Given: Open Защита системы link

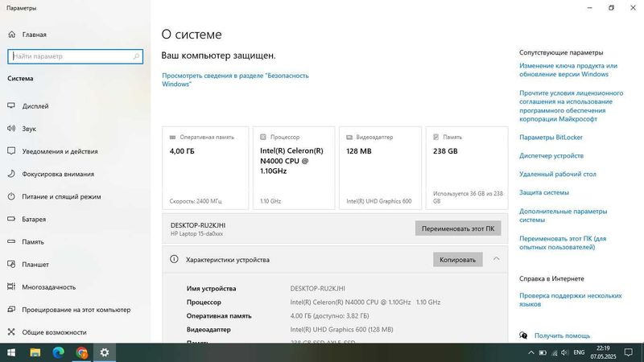Looking at the screenshot, I should point(544,192).
